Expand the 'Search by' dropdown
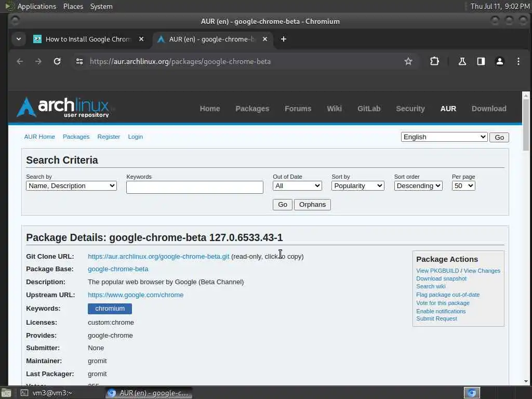The width and height of the screenshot is (532, 399). coord(71,186)
